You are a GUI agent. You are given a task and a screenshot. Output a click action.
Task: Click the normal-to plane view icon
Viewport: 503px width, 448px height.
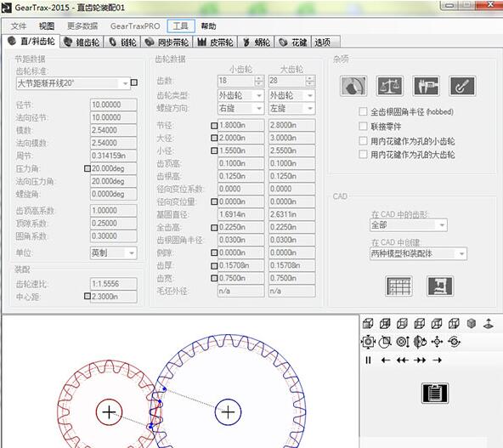489,324
